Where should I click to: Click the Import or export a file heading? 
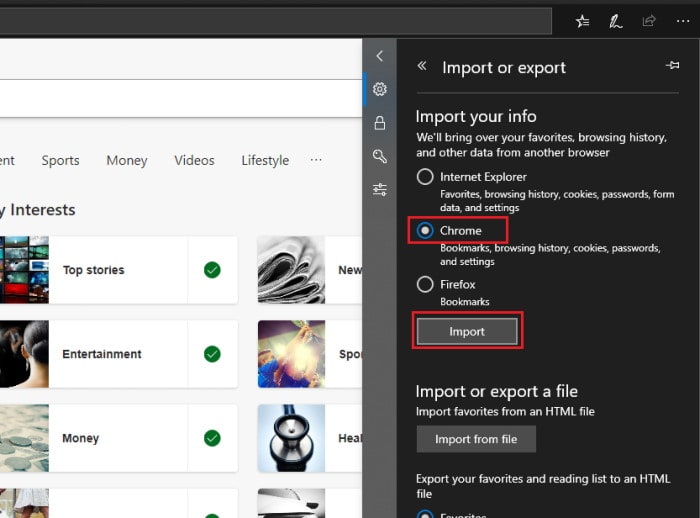496,391
